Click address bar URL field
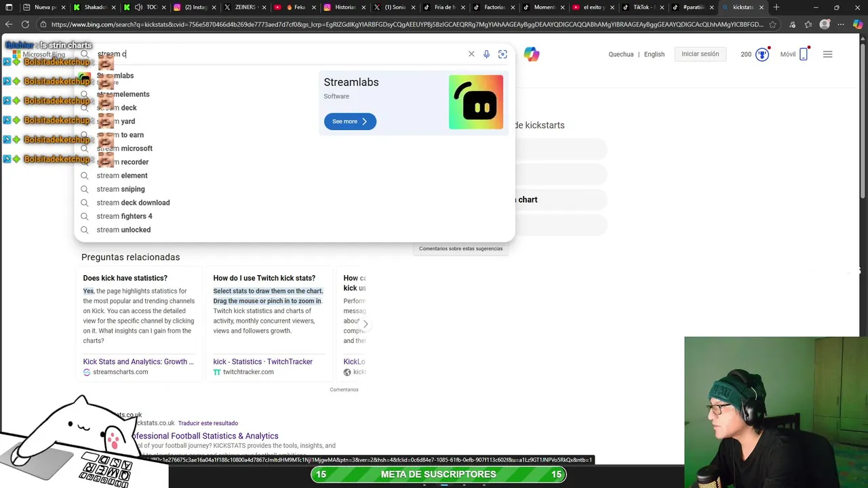The width and height of the screenshot is (868, 488). click(407, 24)
